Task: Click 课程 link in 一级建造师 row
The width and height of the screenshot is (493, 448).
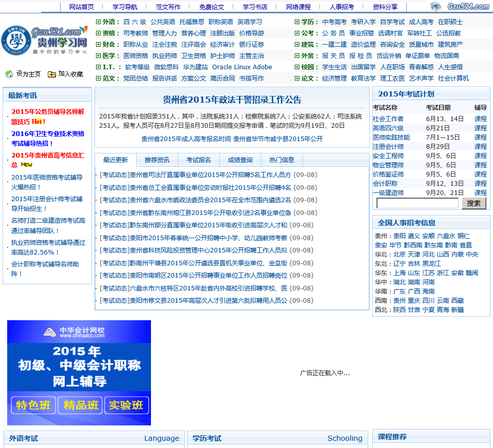Action: click(481, 192)
